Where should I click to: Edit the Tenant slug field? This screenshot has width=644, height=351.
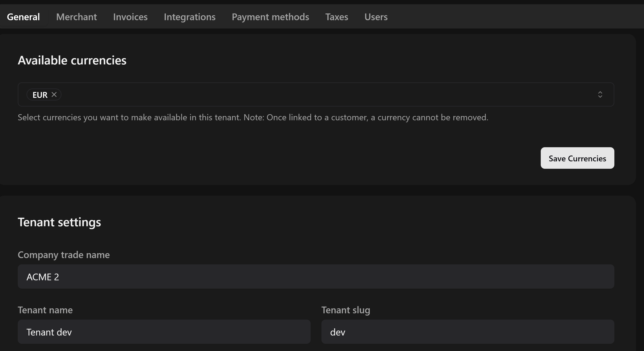[468, 332]
